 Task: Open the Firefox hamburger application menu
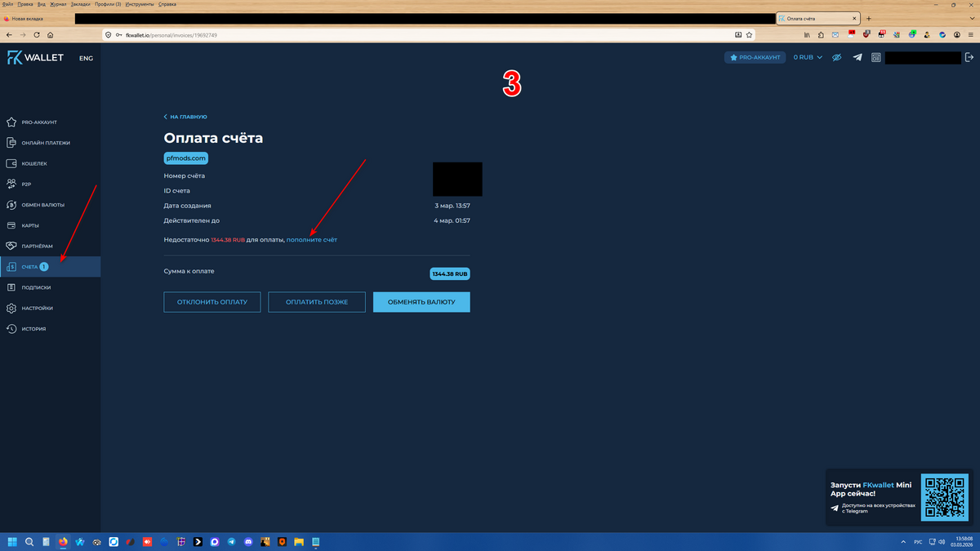click(x=969, y=35)
